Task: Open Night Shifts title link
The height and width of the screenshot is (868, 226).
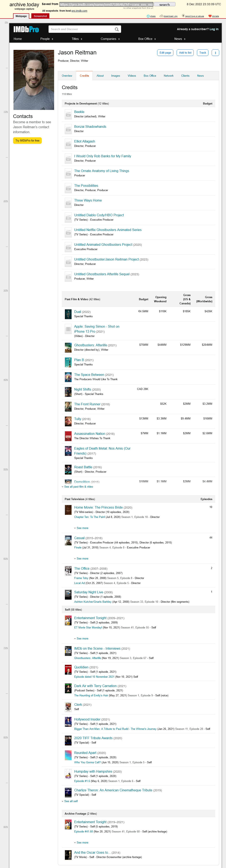Action: click(82, 390)
